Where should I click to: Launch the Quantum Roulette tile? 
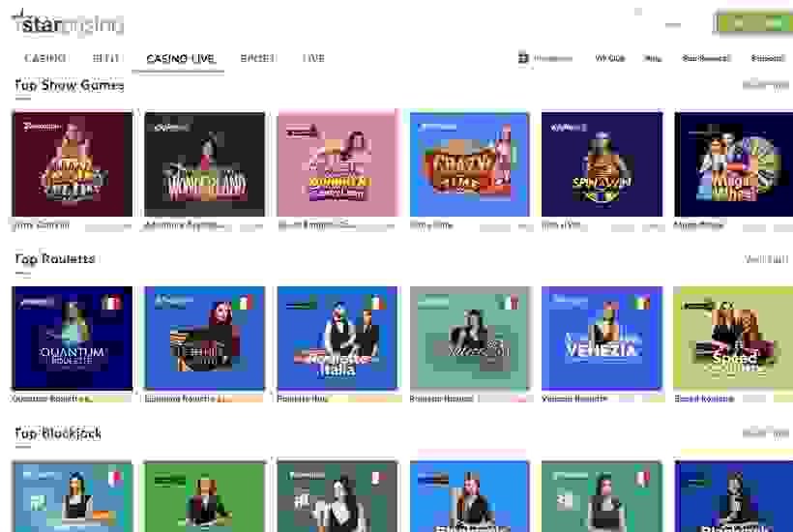click(73, 339)
